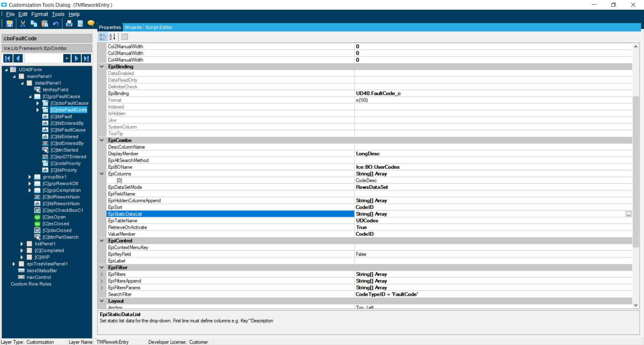Open EpiStaticDataList ellipsis editor button
This screenshot has width=644, height=345.
(629, 214)
